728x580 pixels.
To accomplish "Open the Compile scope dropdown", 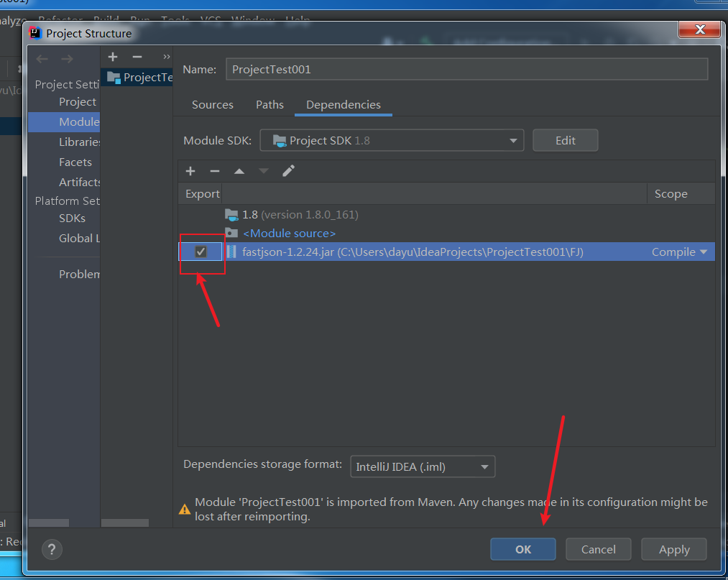I will (679, 252).
